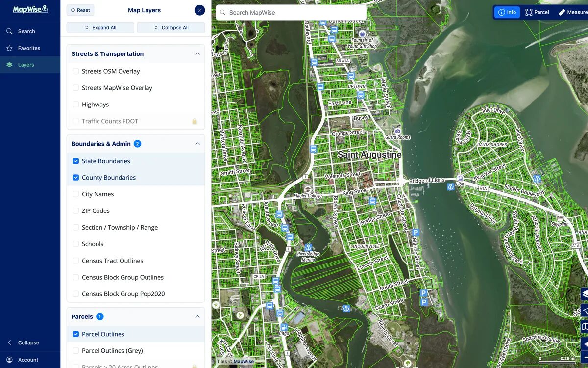This screenshot has width=588, height=368.
Task: Select the Info tool
Action: pos(507,12)
